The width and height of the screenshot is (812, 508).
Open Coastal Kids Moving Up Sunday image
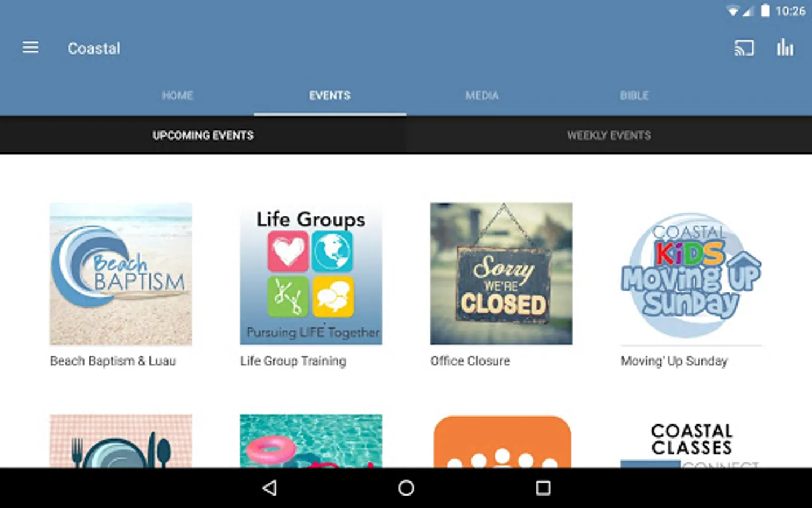click(x=691, y=274)
